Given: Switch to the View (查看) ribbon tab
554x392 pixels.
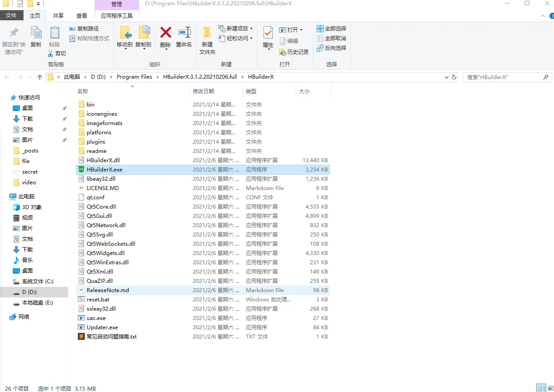Looking at the screenshot, I should coord(82,15).
